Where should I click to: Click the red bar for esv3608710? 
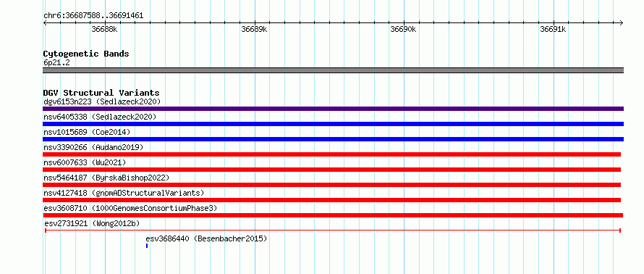pyautogui.click(x=333, y=215)
